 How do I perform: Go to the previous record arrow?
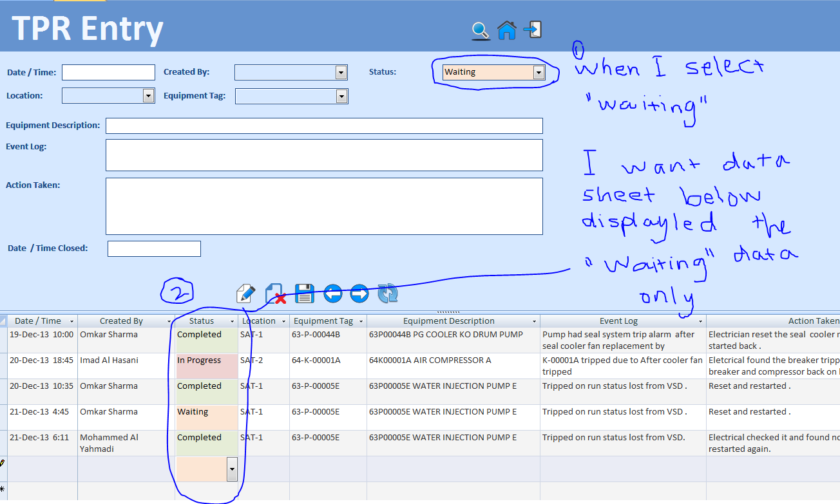332,294
